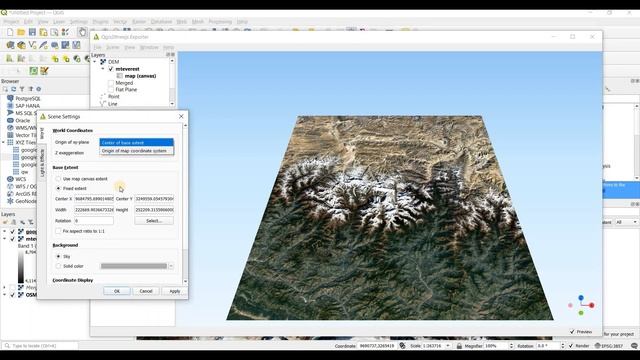
Task: Choose Center of base extent option
Action: click(136, 143)
